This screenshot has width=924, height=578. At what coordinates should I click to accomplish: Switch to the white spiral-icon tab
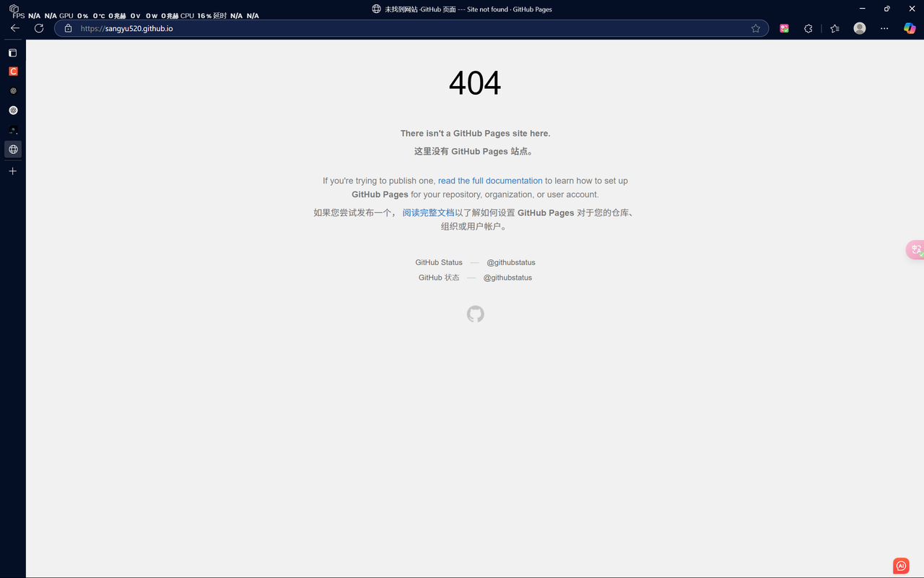[13, 111]
